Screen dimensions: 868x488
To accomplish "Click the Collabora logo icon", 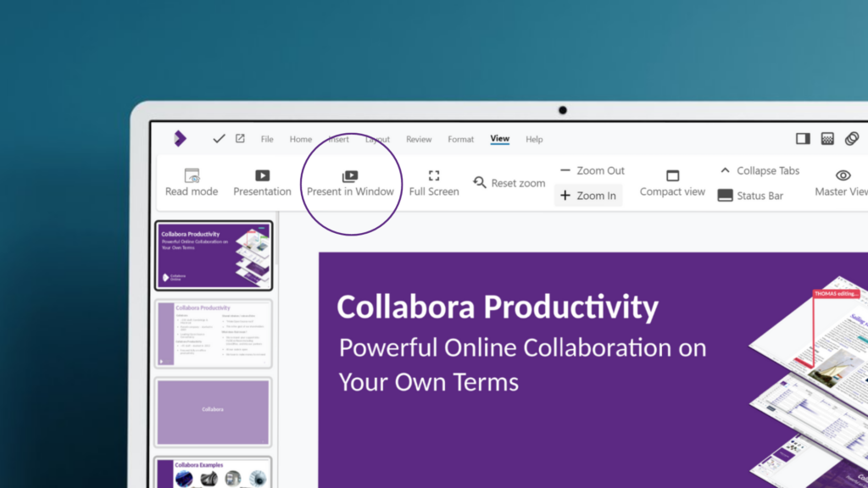I will (180, 139).
